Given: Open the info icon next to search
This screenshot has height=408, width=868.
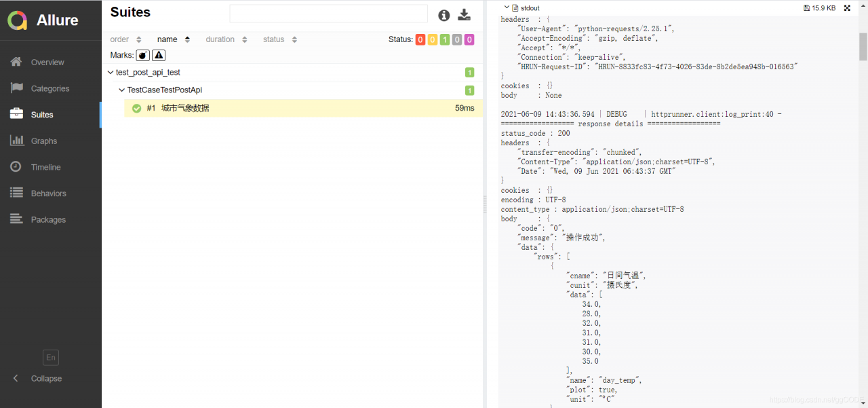Looking at the screenshot, I should [x=444, y=15].
